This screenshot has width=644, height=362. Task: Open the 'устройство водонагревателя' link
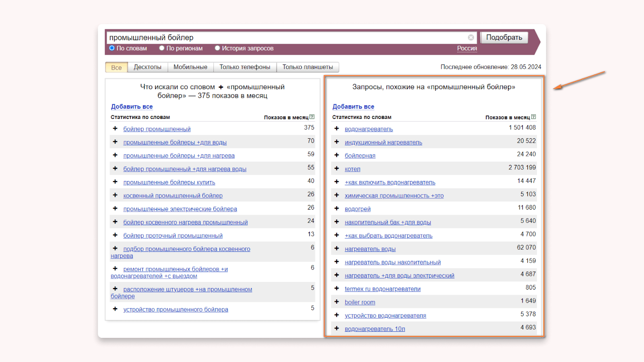(x=385, y=316)
